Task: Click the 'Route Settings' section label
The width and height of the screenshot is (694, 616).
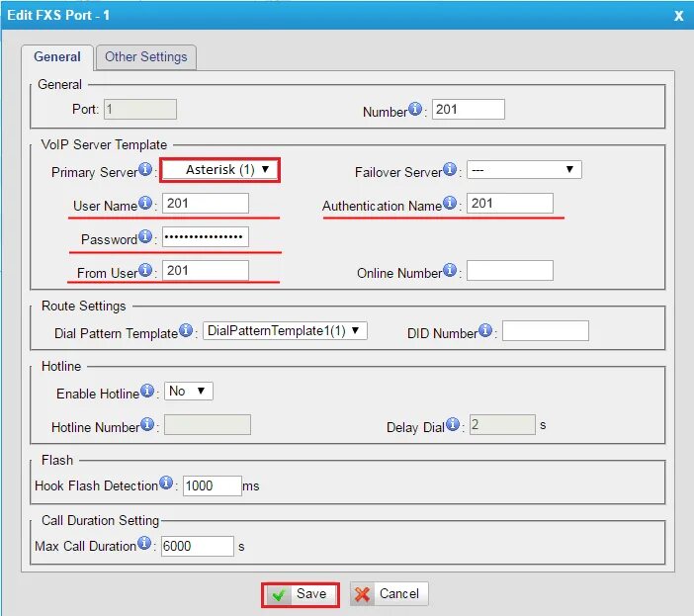Action: [84, 306]
